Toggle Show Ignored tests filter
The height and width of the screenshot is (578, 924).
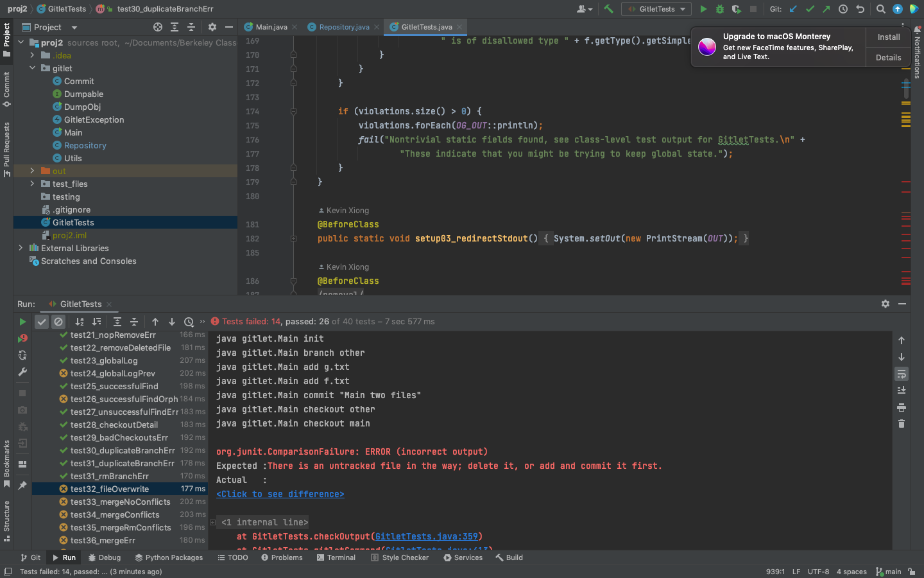[x=58, y=322]
